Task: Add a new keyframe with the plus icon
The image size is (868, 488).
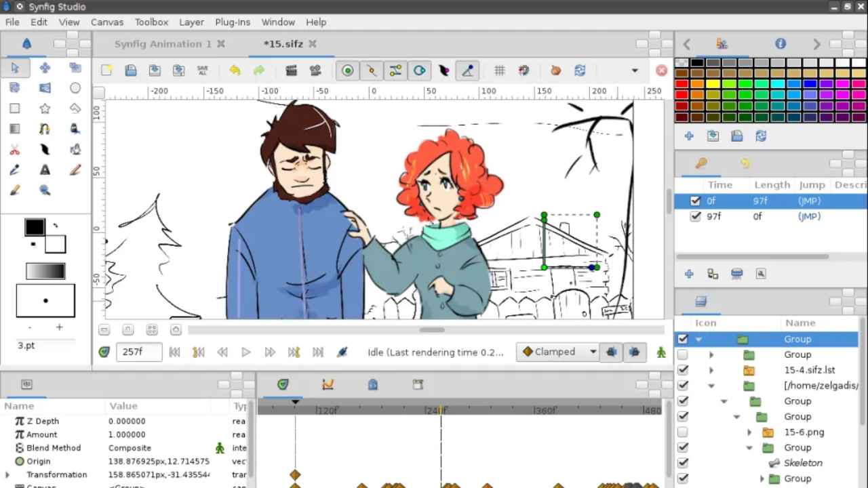Action: pos(689,274)
